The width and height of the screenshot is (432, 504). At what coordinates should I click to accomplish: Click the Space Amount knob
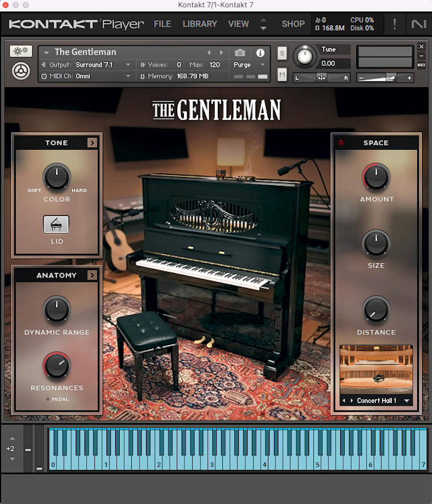click(376, 177)
